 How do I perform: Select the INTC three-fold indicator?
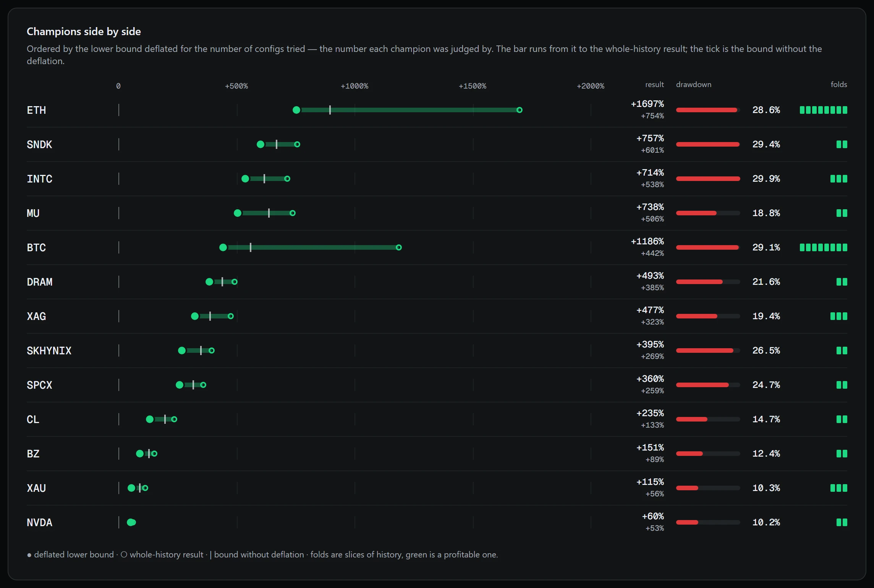pos(839,179)
